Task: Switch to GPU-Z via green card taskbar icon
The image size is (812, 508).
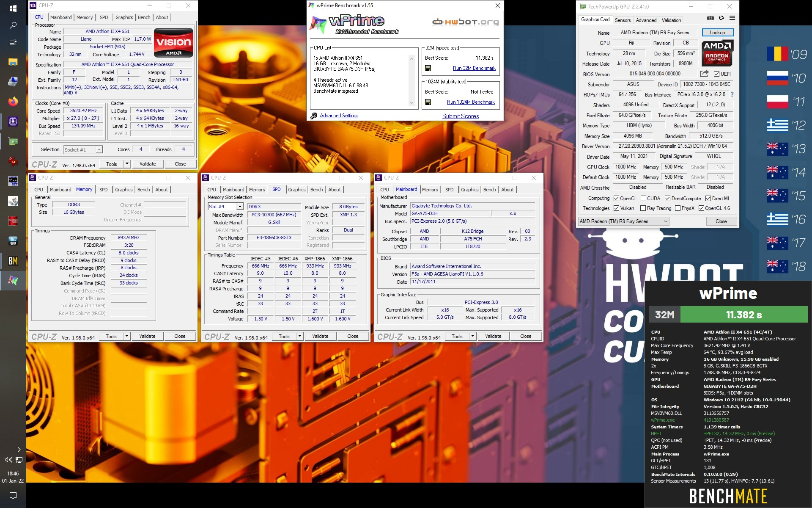Action: tap(13, 141)
